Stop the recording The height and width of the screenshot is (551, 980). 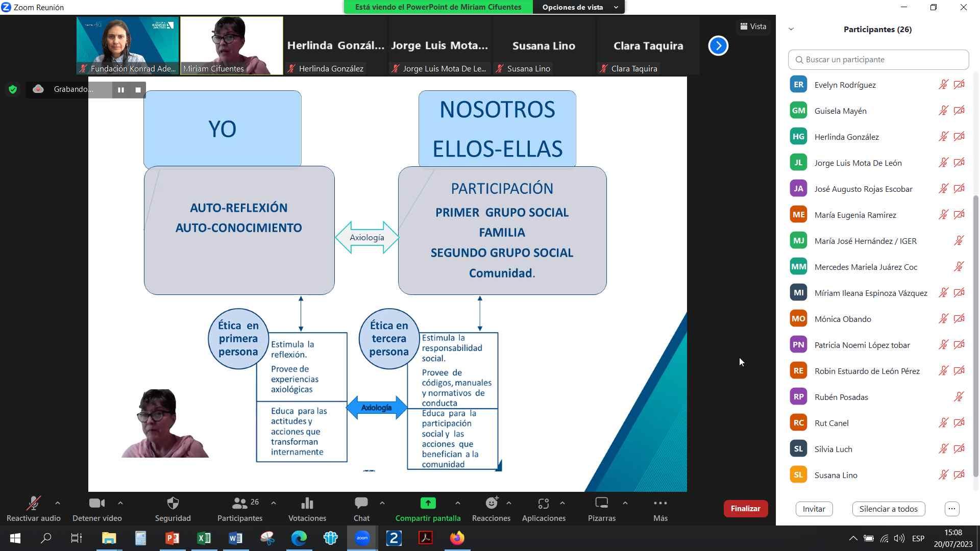click(138, 90)
